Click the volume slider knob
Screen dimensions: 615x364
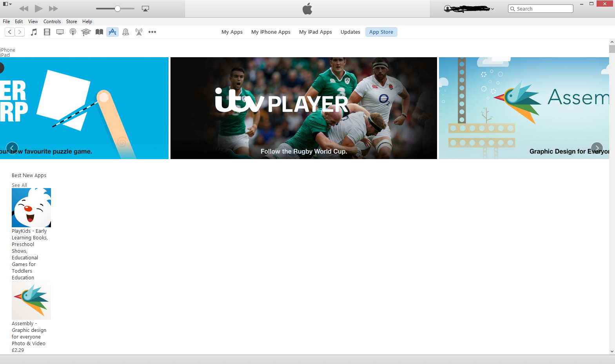coord(118,9)
